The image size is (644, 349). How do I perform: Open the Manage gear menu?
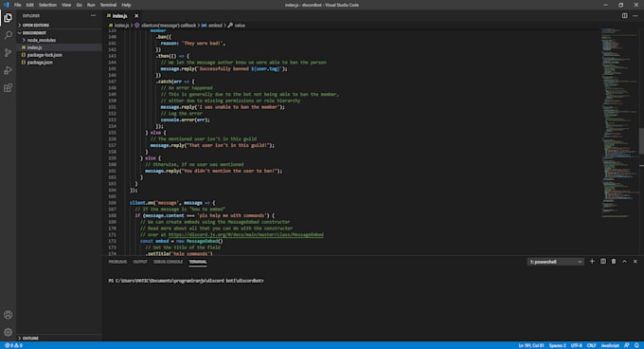(x=8, y=332)
